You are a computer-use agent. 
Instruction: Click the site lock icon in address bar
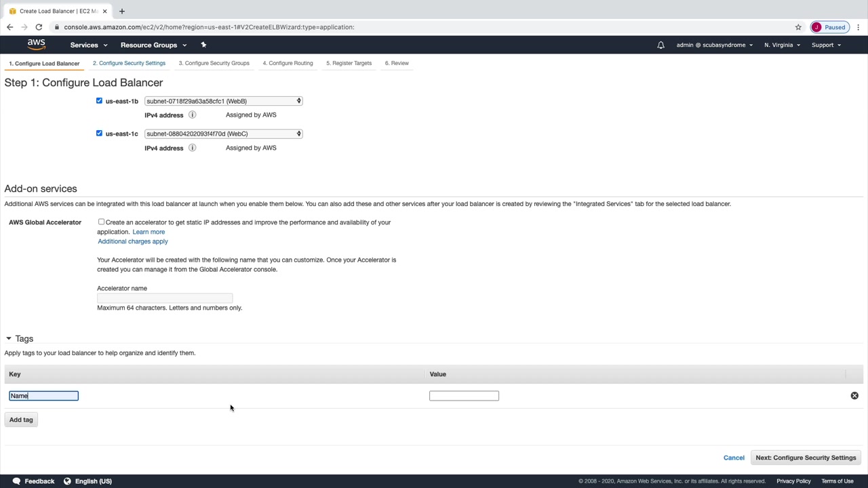click(x=57, y=27)
